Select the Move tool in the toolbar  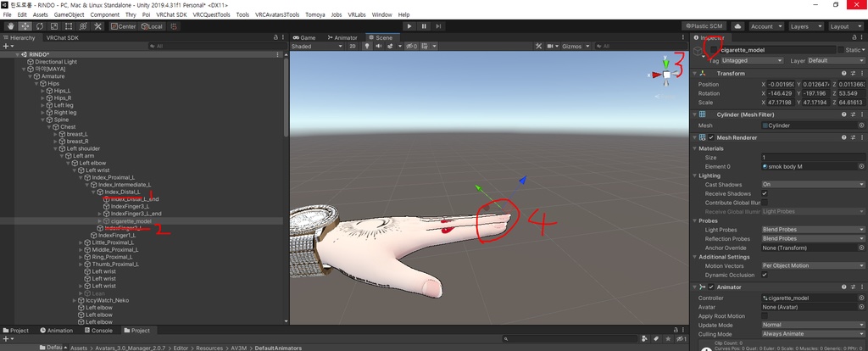[25, 26]
